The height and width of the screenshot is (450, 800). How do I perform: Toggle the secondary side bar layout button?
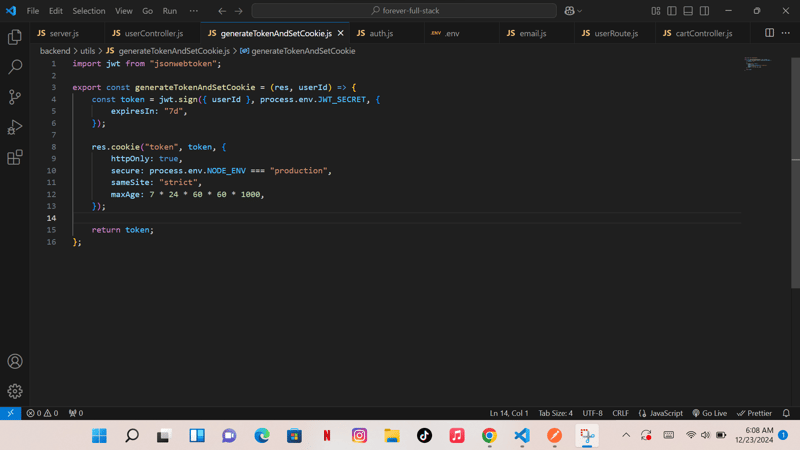point(704,11)
